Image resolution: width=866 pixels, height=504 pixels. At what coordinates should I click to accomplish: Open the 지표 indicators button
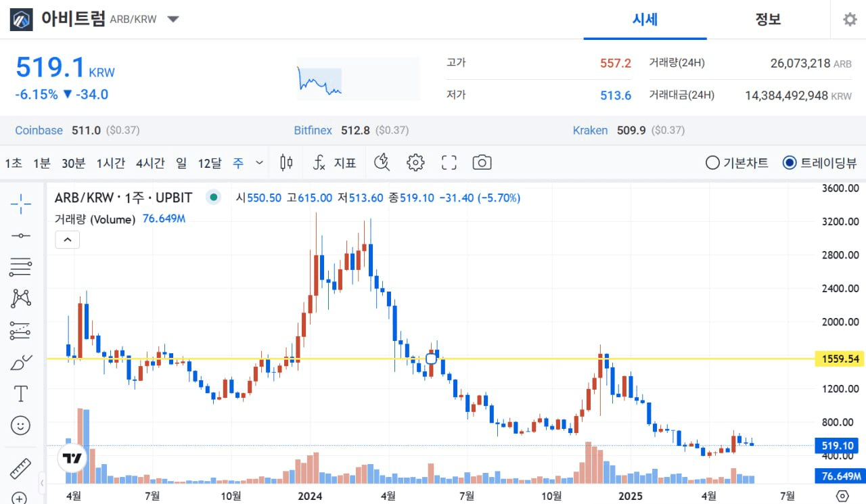(335, 163)
